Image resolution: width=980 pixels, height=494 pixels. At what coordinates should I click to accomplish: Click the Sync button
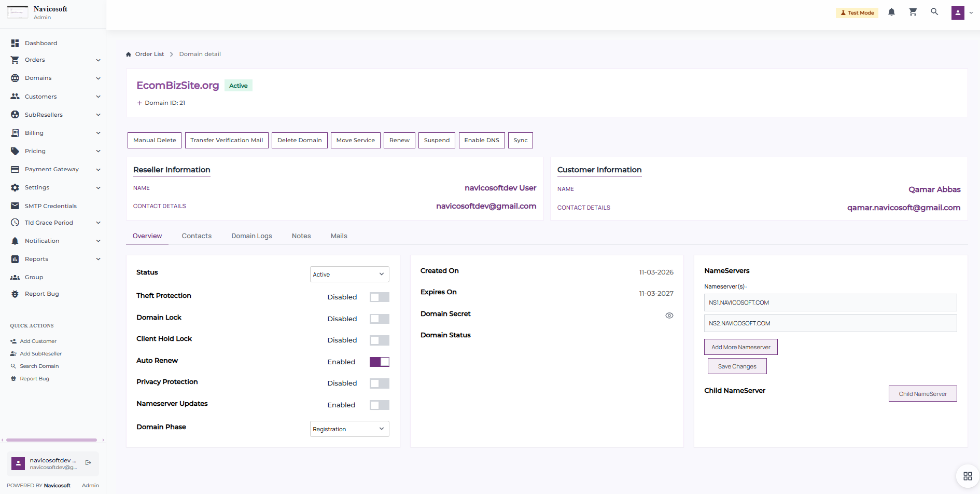point(521,140)
